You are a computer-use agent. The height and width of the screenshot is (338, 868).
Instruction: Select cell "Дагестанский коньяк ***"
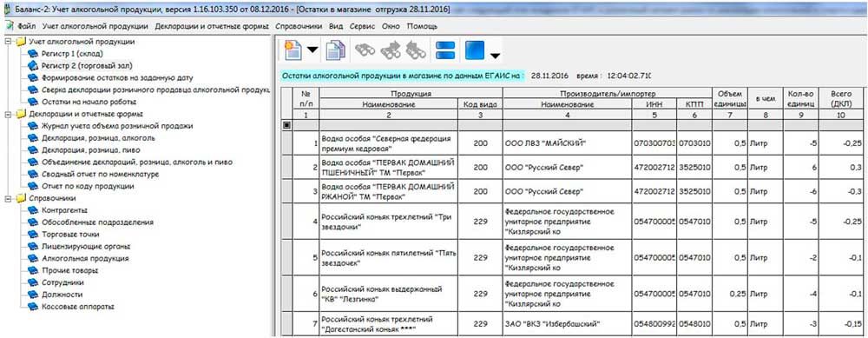(x=388, y=324)
